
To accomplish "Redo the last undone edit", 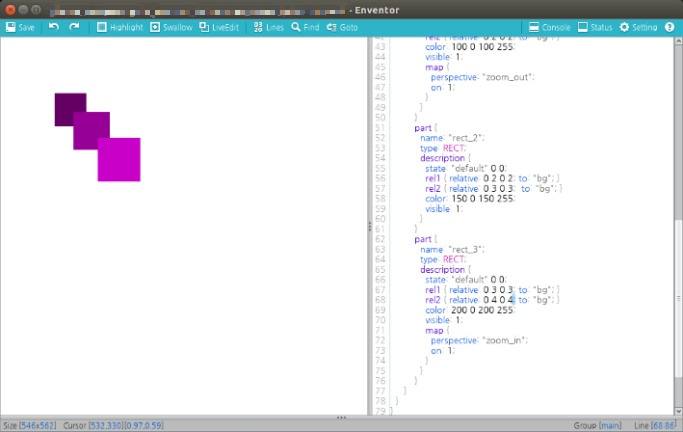I will [74, 27].
